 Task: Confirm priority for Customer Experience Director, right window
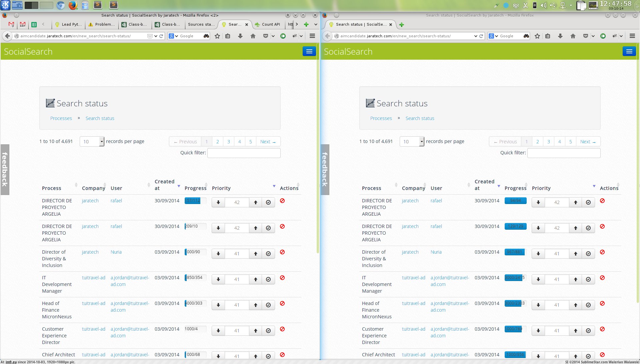click(x=588, y=331)
